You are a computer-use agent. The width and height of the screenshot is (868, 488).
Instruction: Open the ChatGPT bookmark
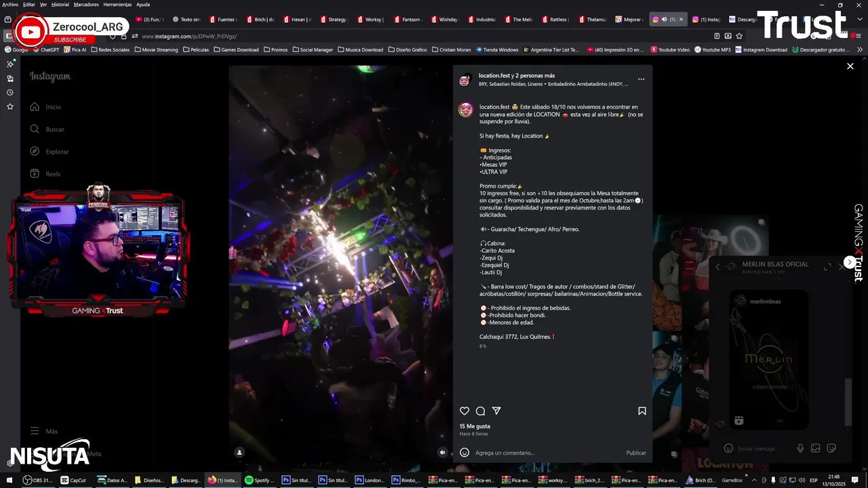click(45, 49)
